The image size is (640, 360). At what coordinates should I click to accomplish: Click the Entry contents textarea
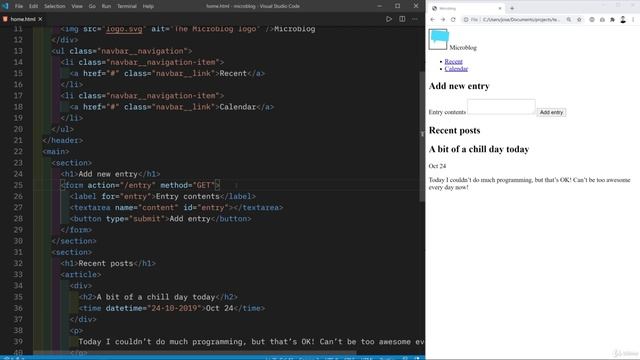501,107
